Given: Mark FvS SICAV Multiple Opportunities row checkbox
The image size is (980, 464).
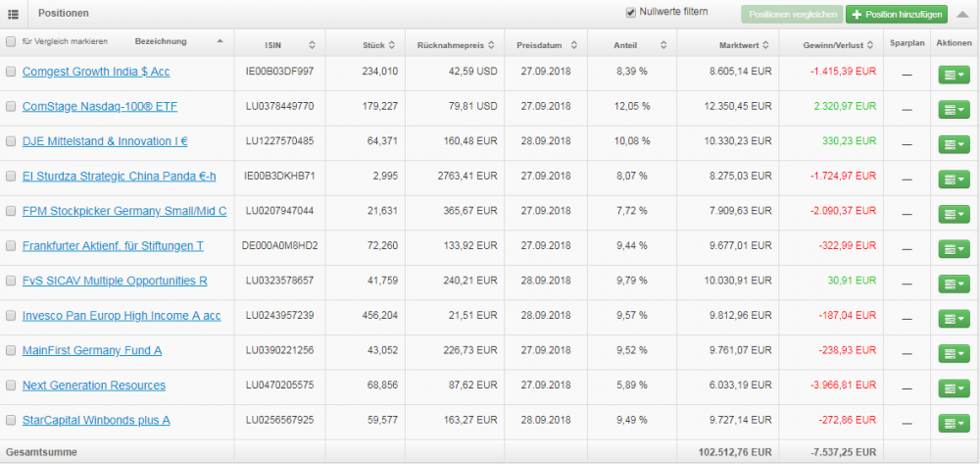Looking at the screenshot, I should tap(11, 282).
